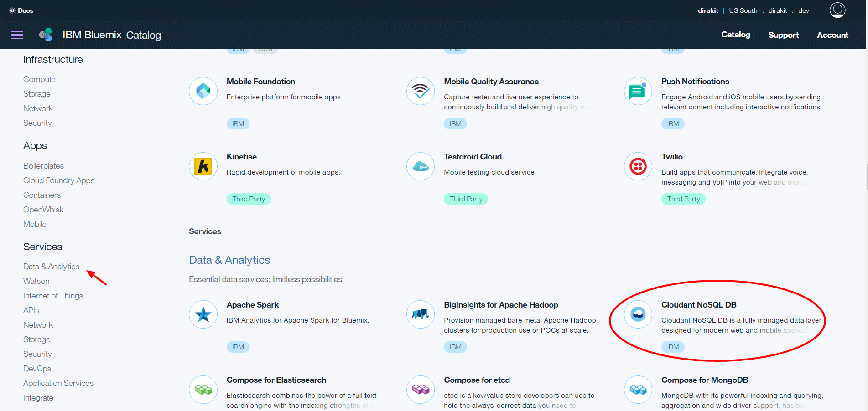The height and width of the screenshot is (411, 868).
Task: Go to the Account menu
Action: [832, 35]
